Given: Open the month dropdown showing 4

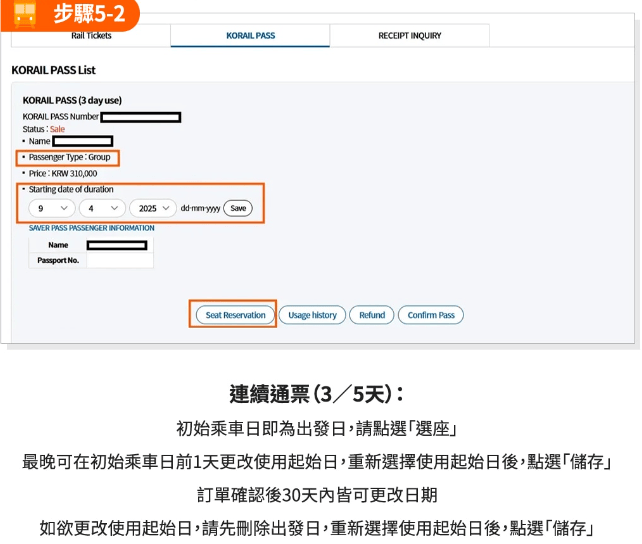Looking at the screenshot, I should pyautogui.click(x=102, y=208).
